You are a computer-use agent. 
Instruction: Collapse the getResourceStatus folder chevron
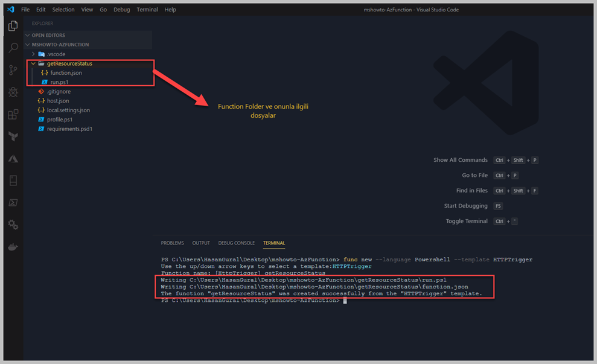click(34, 63)
